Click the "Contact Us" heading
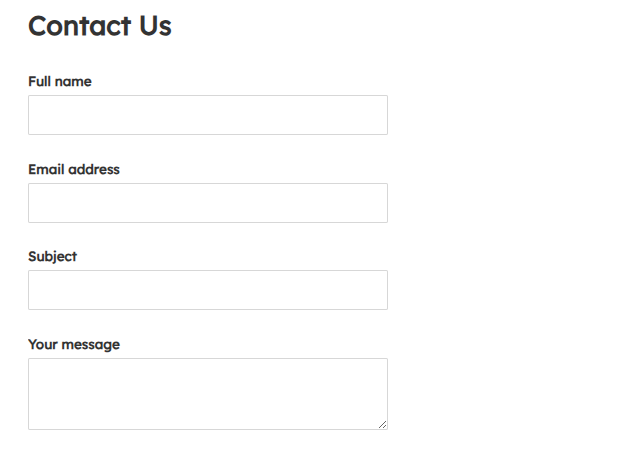The height and width of the screenshot is (466, 631). click(x=99, y=26)
